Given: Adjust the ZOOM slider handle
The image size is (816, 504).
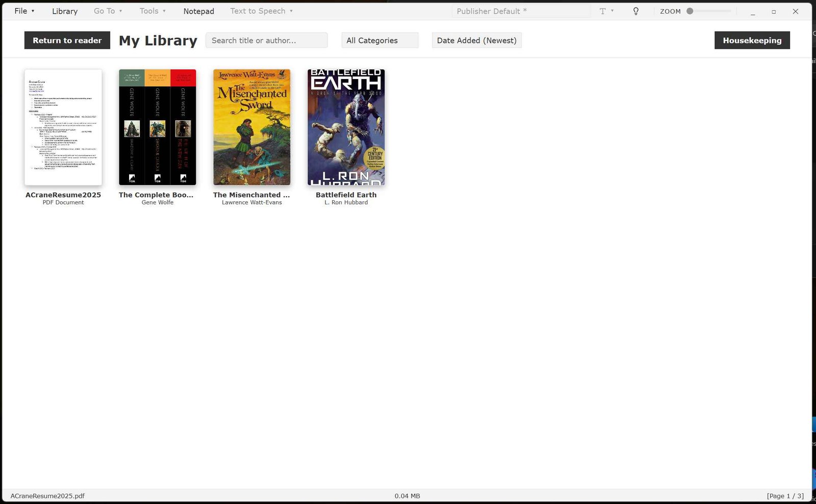Looking at the screenshot, I should 690,11.
